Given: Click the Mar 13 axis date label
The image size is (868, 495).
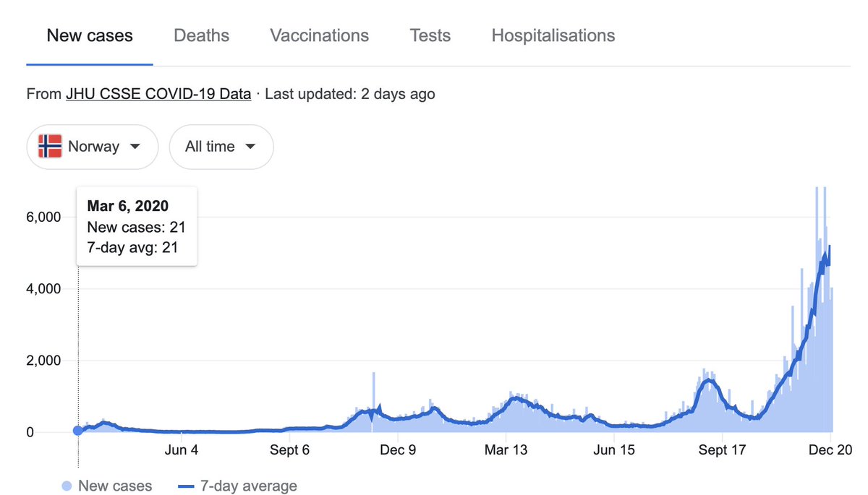Looking at the screenshot, I should [x=506, y=450].
